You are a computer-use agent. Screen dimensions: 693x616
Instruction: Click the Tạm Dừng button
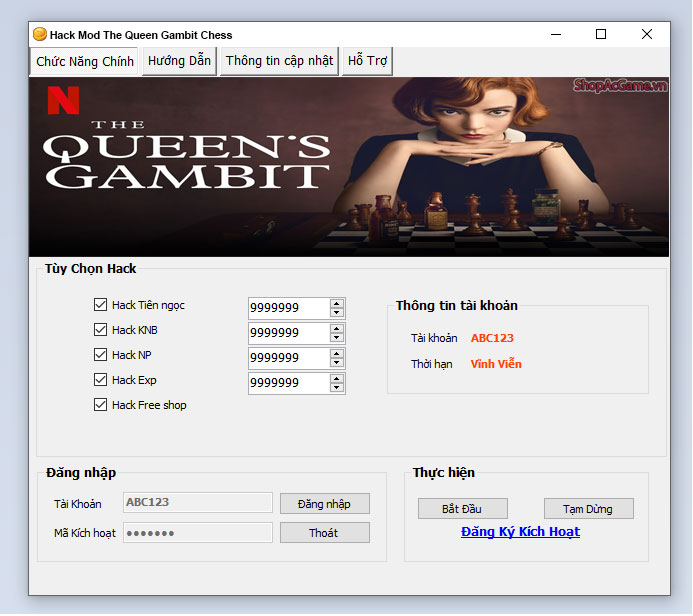(589, 509)
